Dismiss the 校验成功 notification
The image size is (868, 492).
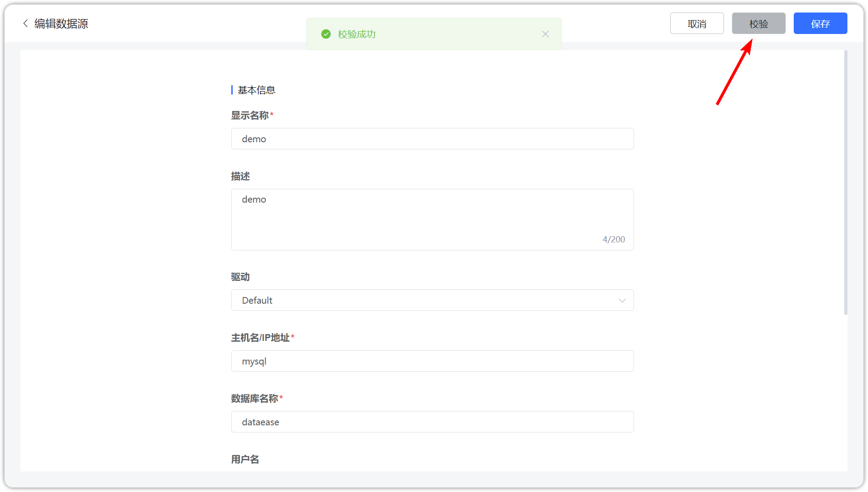coord(545,34)
